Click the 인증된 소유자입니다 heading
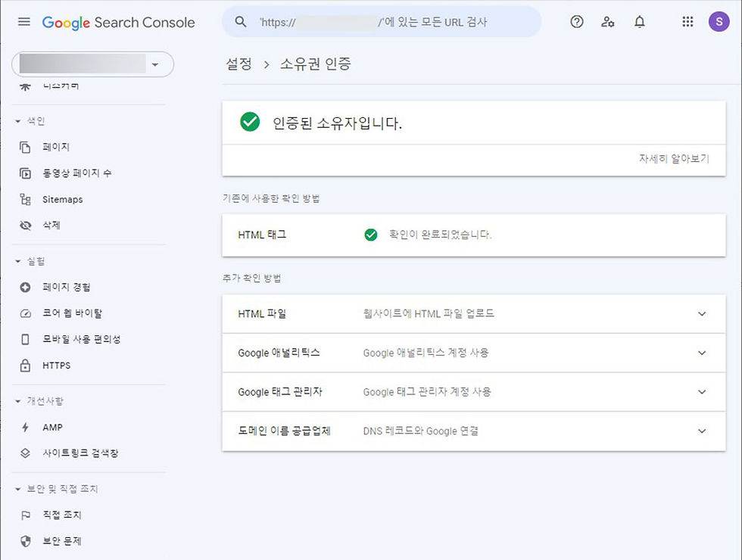742x560 pixels. [x=337, y=123]
